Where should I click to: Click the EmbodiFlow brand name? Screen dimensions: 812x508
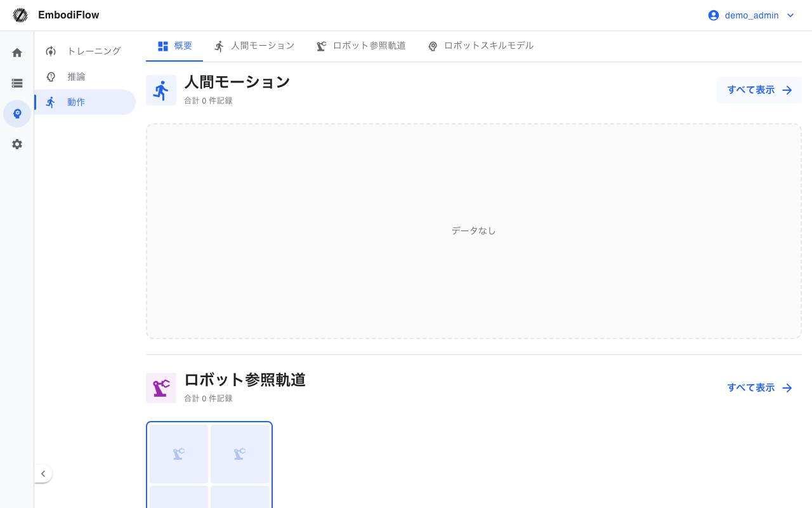(69, 15)
